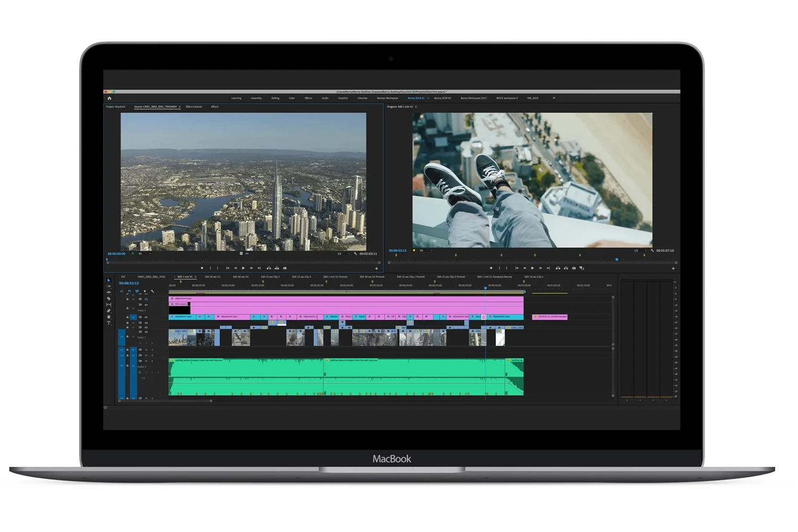This screenshot has height=532, width=798.
Task: Expand workspace overflow chevron menu
Action: [554, 98]
